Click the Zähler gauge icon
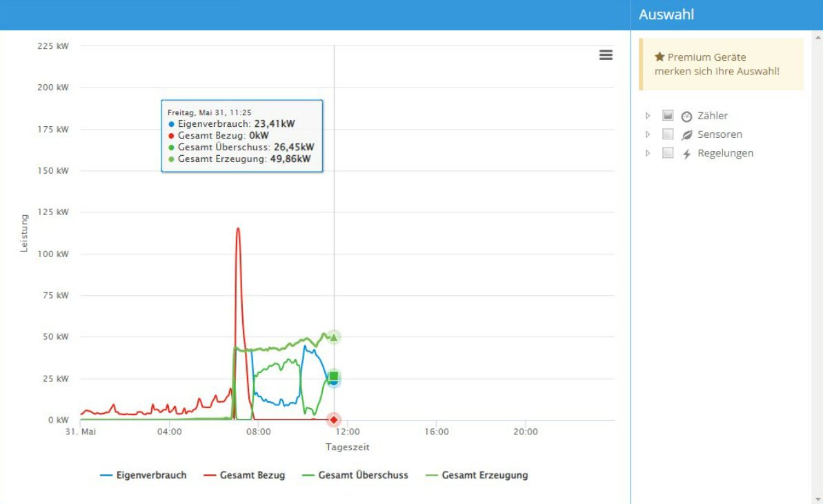The height and width of the screenshot is (504, 823). pyautogui.click(x=686, y=117)
